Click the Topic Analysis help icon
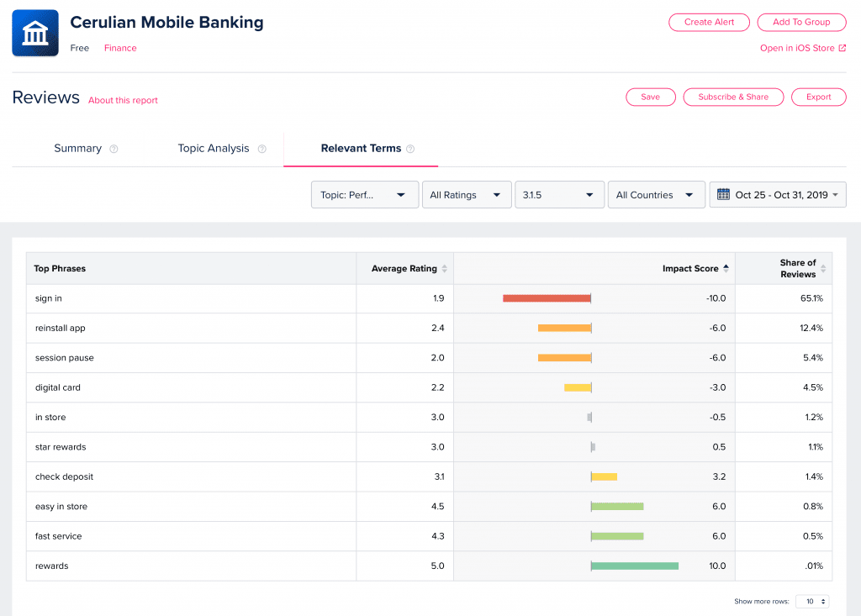861x616 pixels. tap(262, 149)
